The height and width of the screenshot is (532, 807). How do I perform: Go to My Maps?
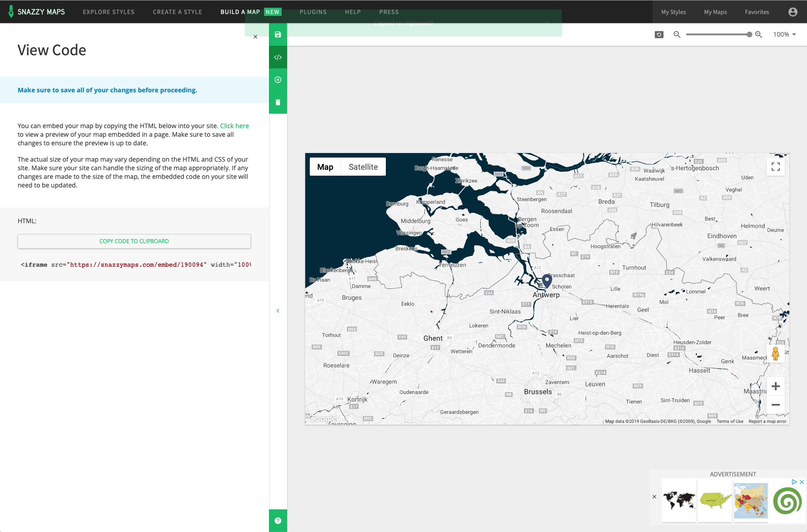point(716,12)
